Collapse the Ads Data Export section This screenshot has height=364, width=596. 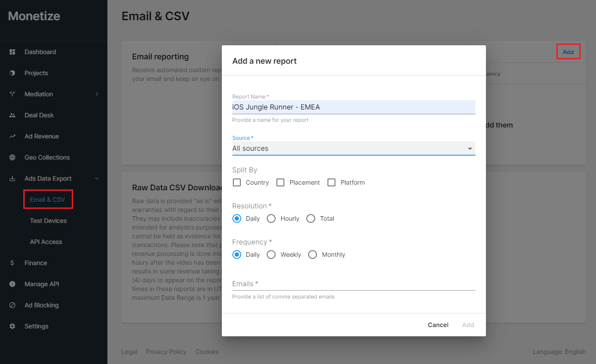[97, 178]
